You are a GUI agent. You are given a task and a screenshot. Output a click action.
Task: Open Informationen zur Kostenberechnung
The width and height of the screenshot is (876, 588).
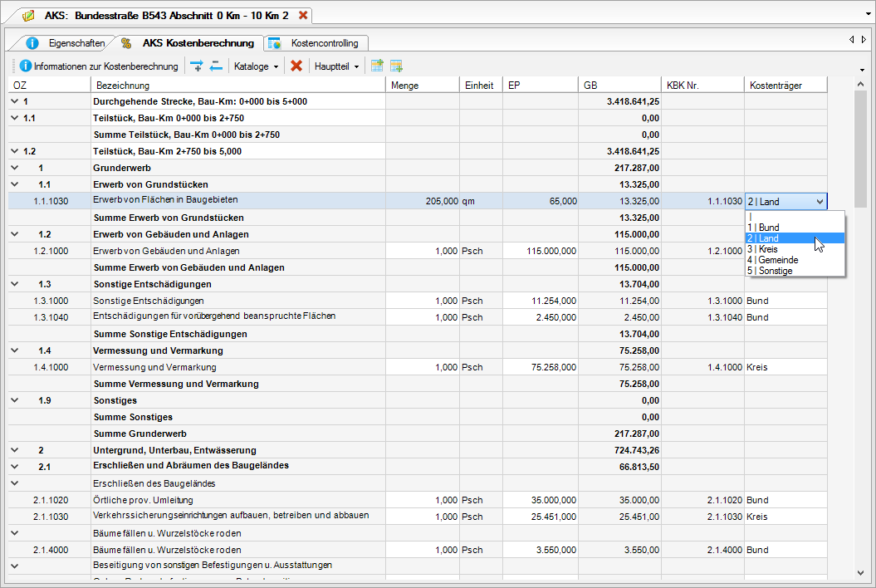point(99,66)
